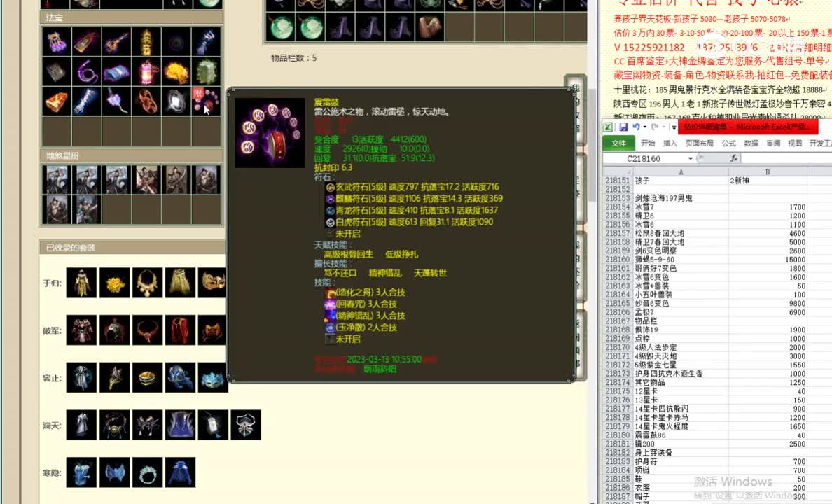
Task: Click the Excel app icon in the title bar
Action: (609, 127)
